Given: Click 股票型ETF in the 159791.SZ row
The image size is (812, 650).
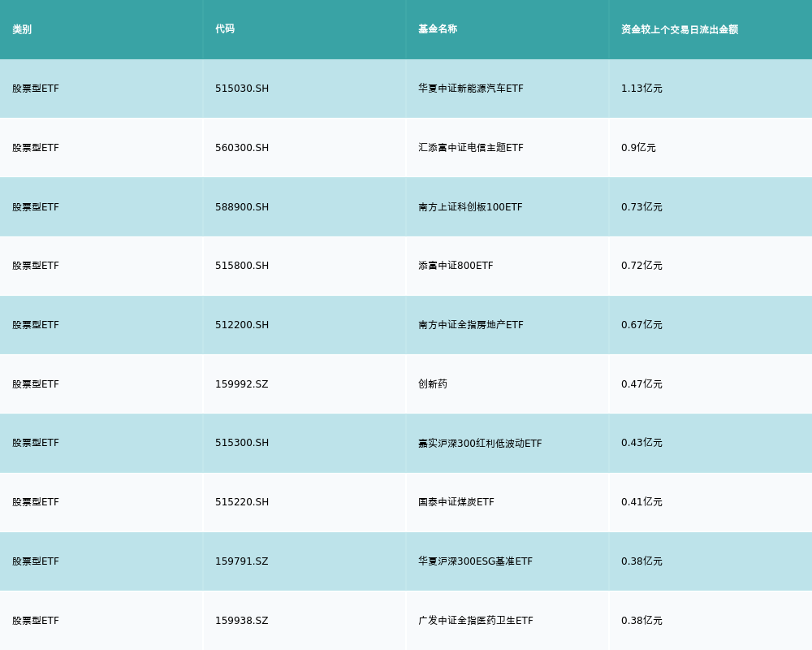Looking at the screenshot, I should (36, 561).
